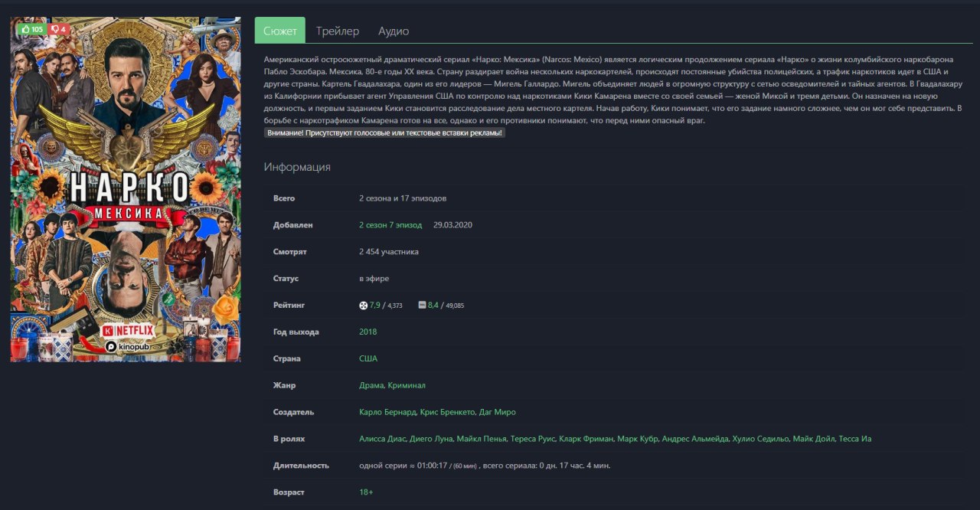Image resolution: width=980 pixels, height=510 pixels.
Task: Click the ad warning label Внимание! Присутствуют…
Action: pyautogui.click(x=384, y=132)
